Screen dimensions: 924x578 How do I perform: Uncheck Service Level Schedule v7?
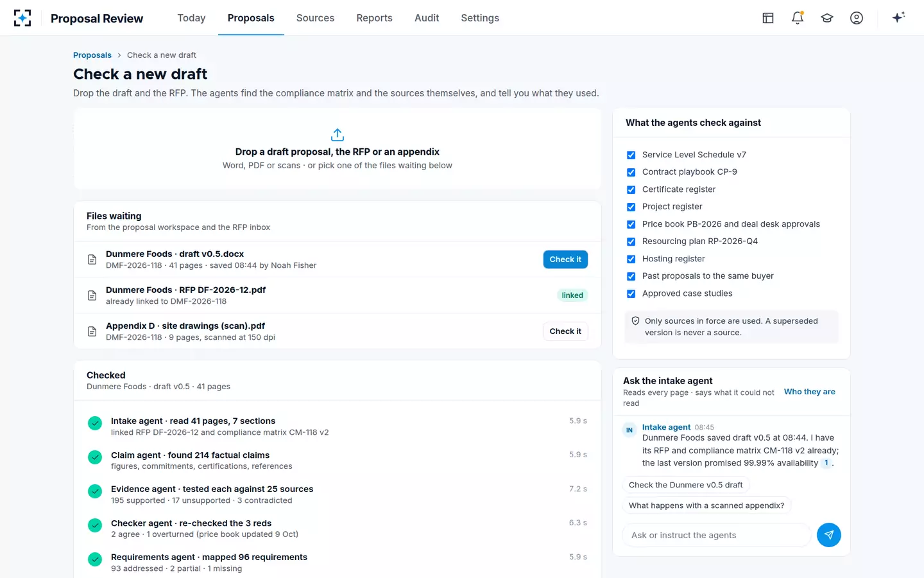[631, 155]
